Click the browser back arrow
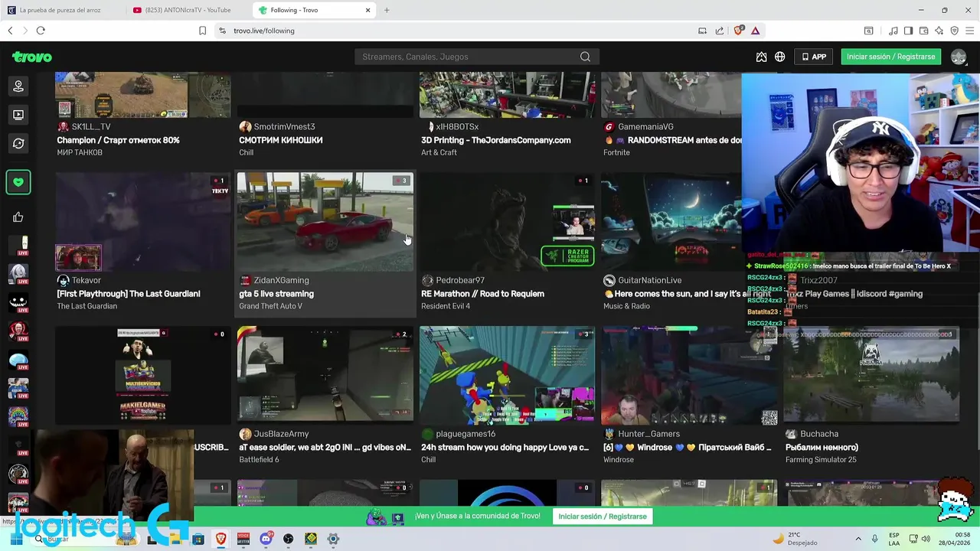The height and width of the screenshot is (551, 980). coord(10,31)
